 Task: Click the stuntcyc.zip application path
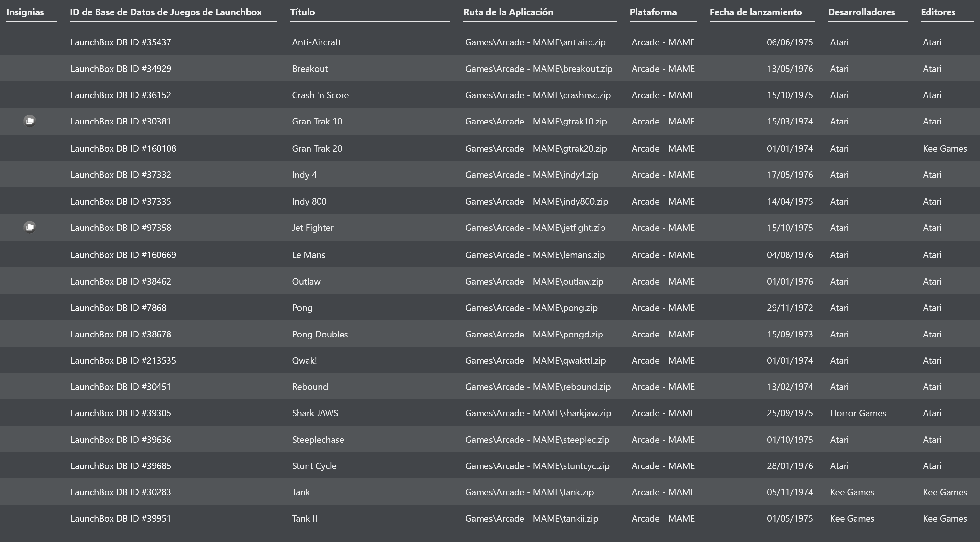pos(537,466)
